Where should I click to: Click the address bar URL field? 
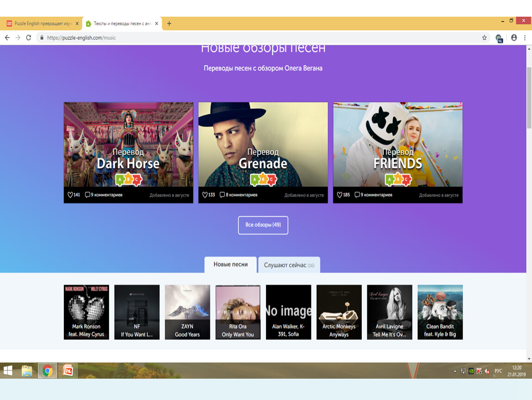[x=259, y=38]
